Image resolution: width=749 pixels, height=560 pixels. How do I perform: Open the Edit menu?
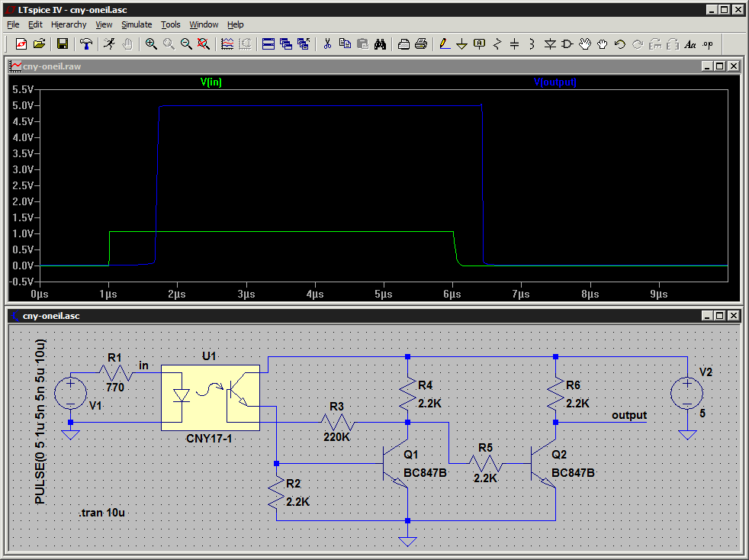coord(35,24)
